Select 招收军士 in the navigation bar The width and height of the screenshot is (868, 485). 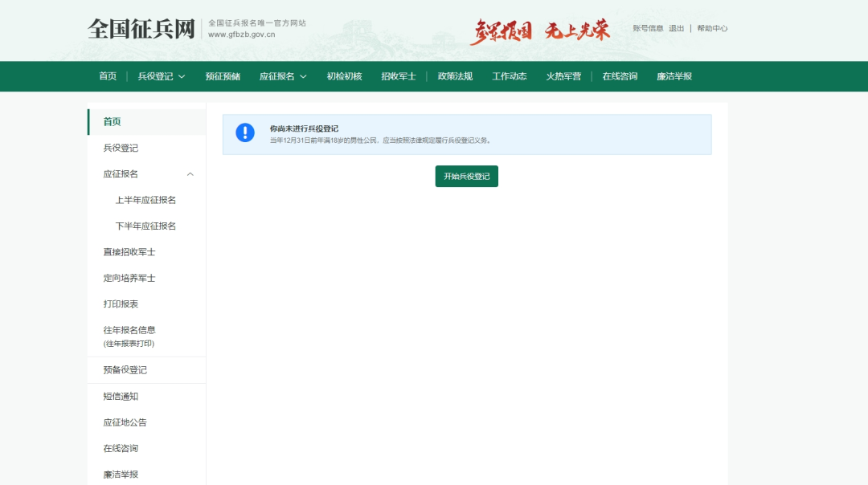tap(399, 76)
